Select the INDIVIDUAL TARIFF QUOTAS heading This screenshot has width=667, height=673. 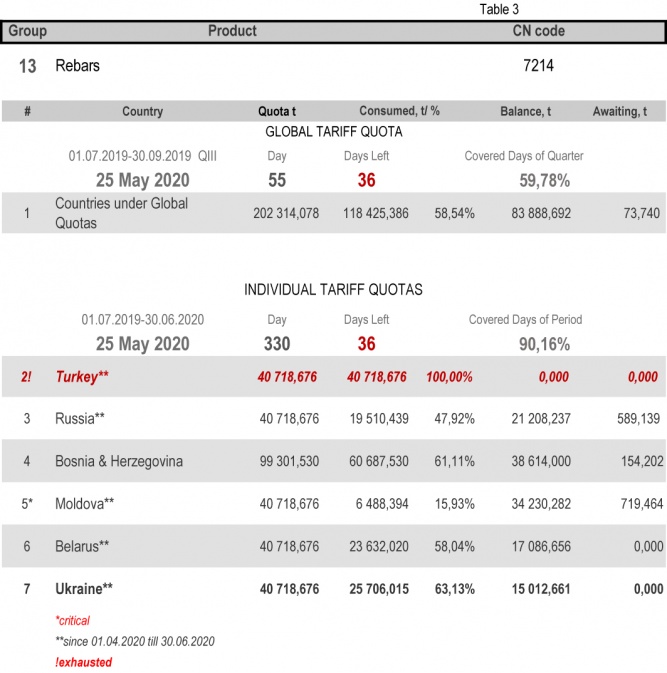[x=333, y=290]
